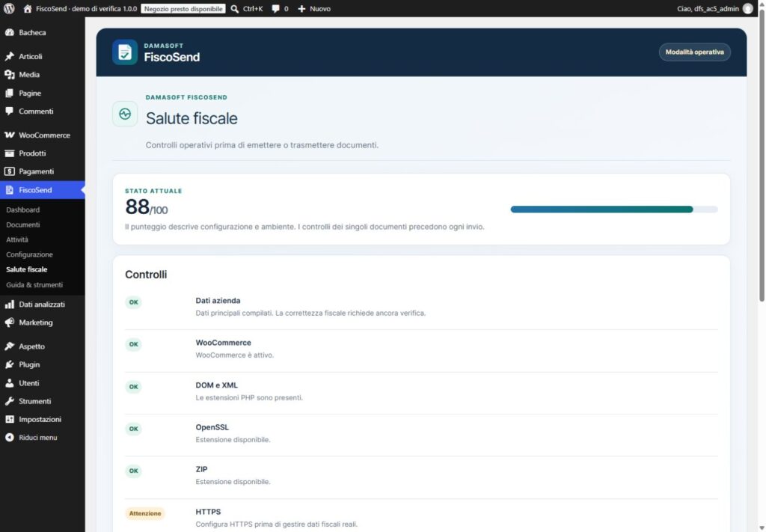Click the Nuovo link in admin bar
Viewport: 766px width, 532px height.
[320, 9]
